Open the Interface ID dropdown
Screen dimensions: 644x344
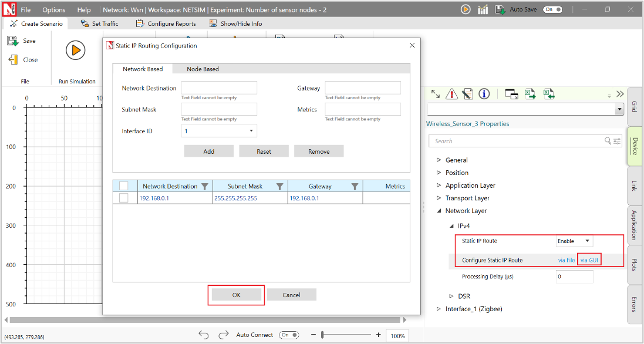pyautogui.click(x=219, y=131)
